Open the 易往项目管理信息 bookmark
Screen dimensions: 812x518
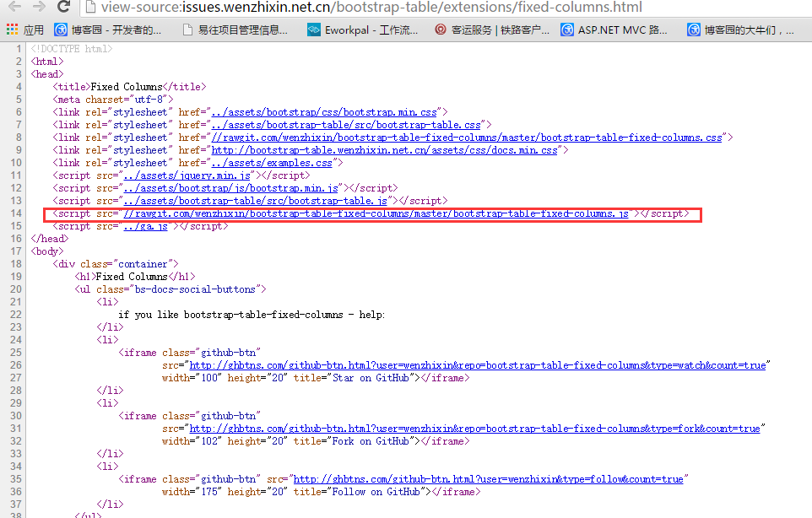click(x=235, y=30)
